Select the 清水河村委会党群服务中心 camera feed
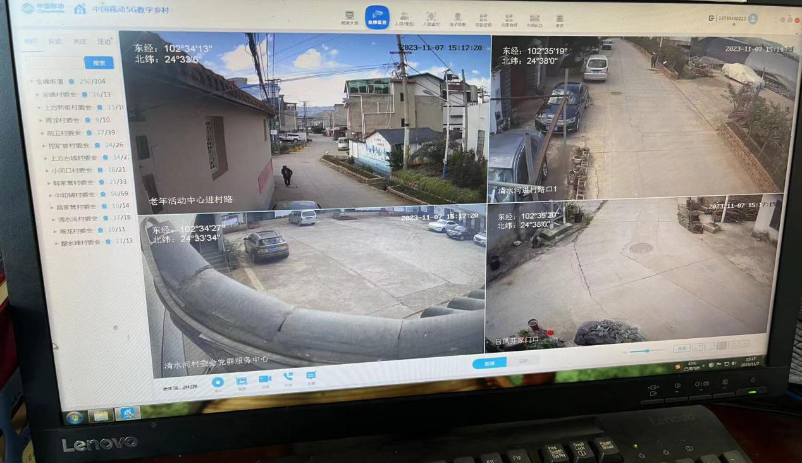The height and width of the screenshot is (463, 802). click(x=313, y=292)
